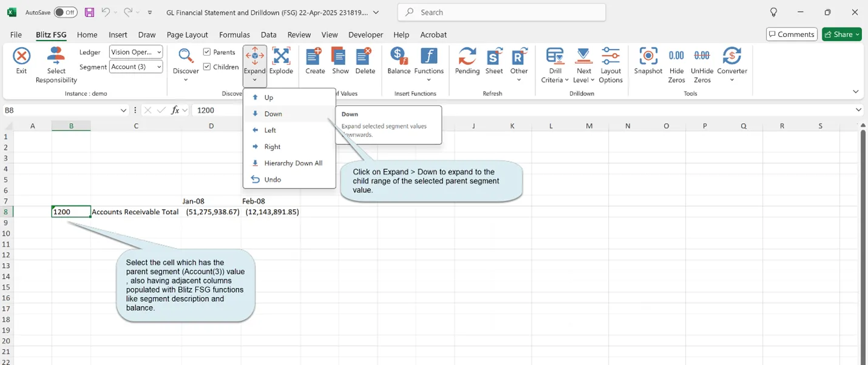Select column B header

click(71, 126)
